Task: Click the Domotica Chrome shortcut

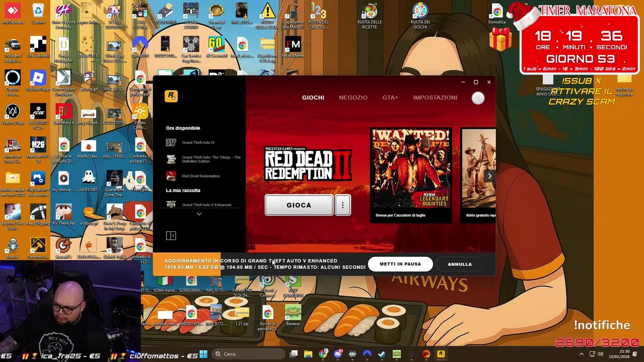Action: point(497,14)
